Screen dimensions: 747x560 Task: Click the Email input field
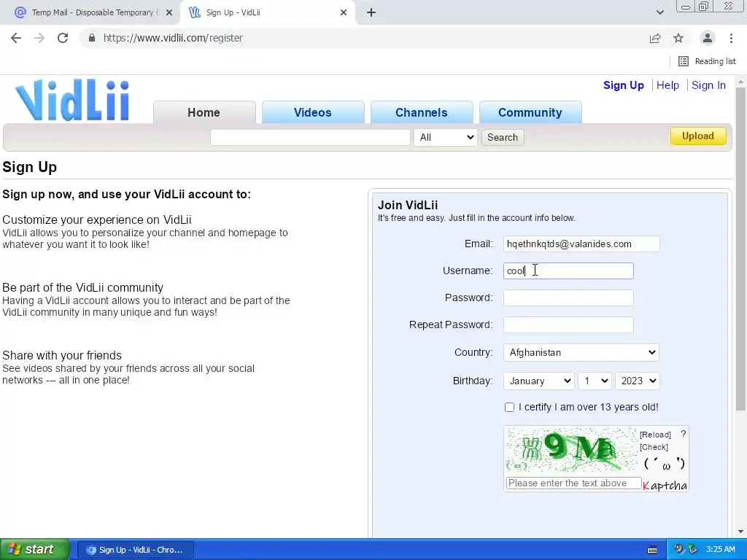tap(581, 244)
